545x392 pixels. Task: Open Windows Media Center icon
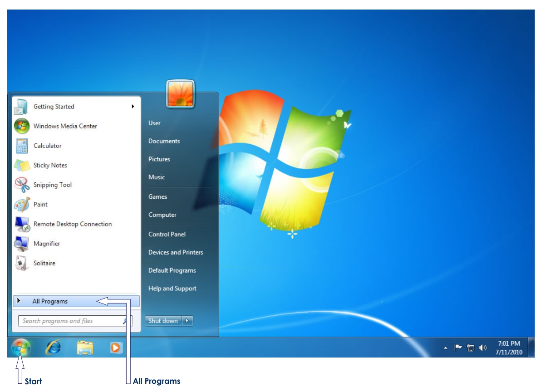click(21, 126)
